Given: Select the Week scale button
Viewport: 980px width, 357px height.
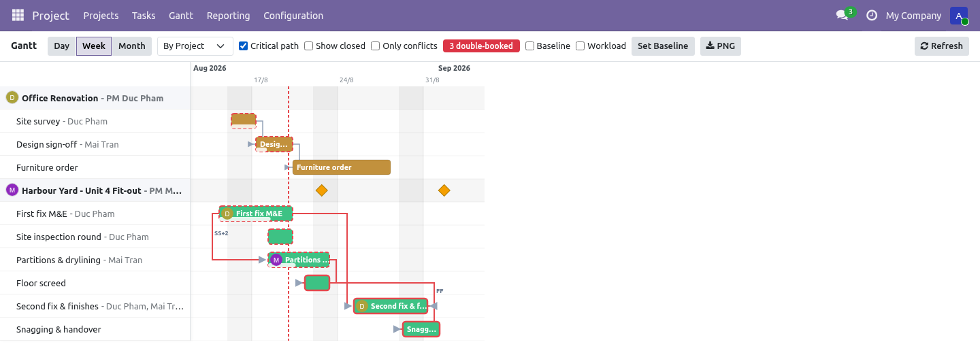Looking at the screenshot, I should click(94, 46).
